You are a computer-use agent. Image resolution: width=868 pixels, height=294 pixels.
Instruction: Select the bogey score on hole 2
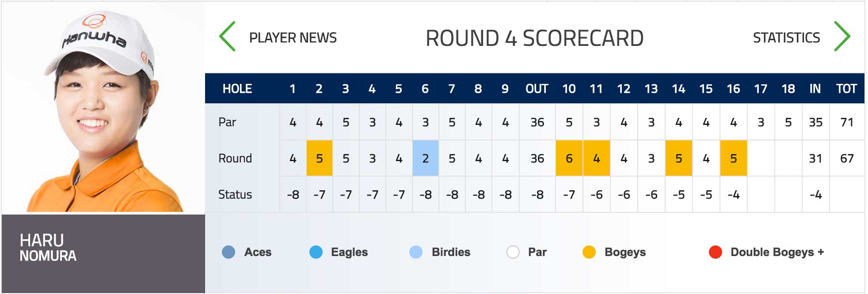click(320, 158)
